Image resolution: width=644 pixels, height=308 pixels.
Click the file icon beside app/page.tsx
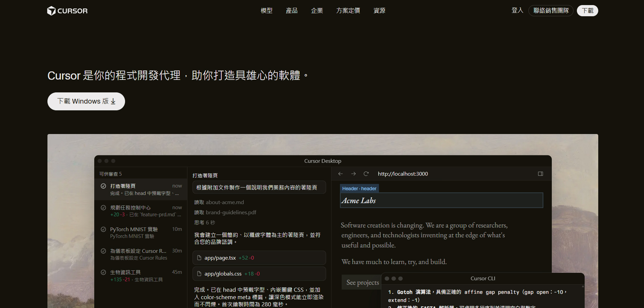[199, 258]
